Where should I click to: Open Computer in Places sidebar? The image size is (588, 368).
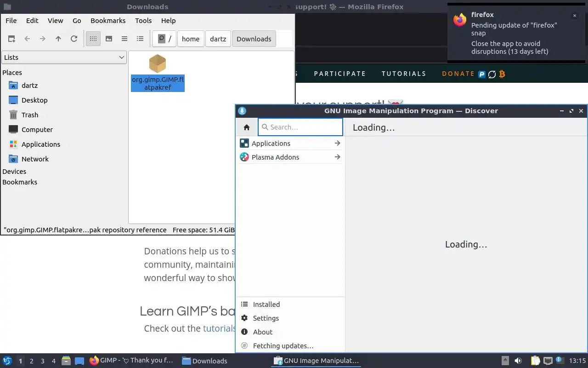click(37, 130)
